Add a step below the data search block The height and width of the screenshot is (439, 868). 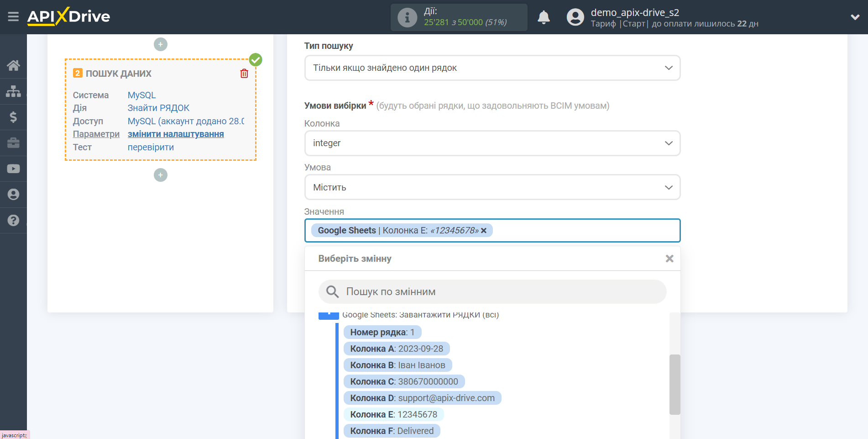[x=161, y=175]
